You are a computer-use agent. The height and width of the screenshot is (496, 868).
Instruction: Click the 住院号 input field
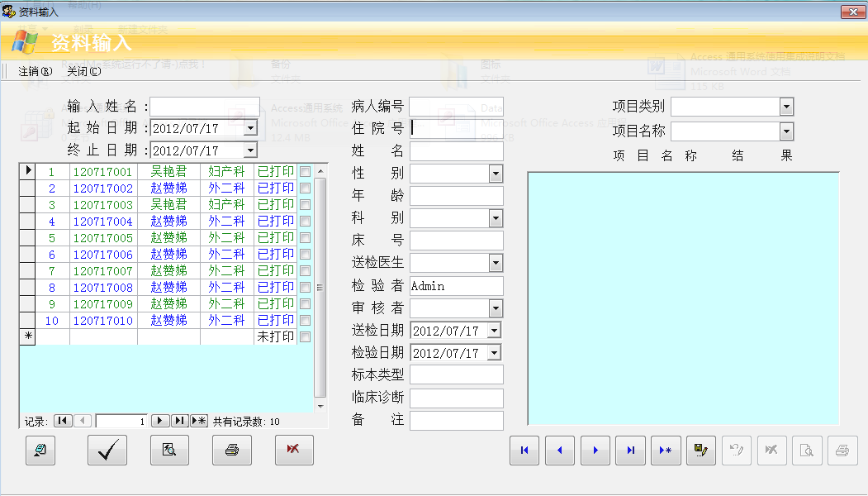(x=457, y=129)
